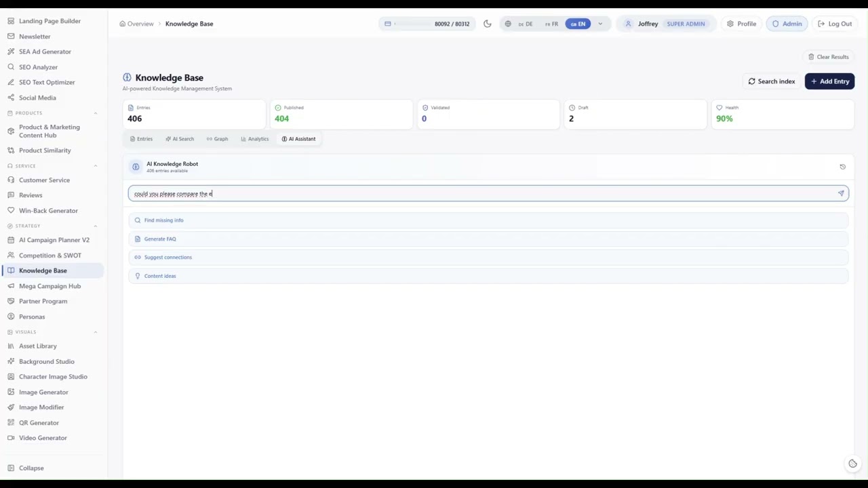Switch language to DE
Viewport: 868px width, 488px height.
(526, 24)
